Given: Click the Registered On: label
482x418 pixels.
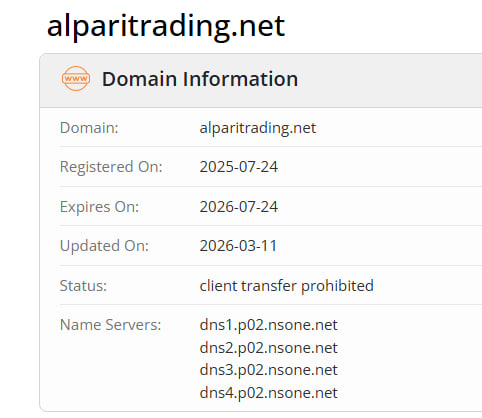Looking at the screenshot, I should pyautogui.click(x=111, y=167).
